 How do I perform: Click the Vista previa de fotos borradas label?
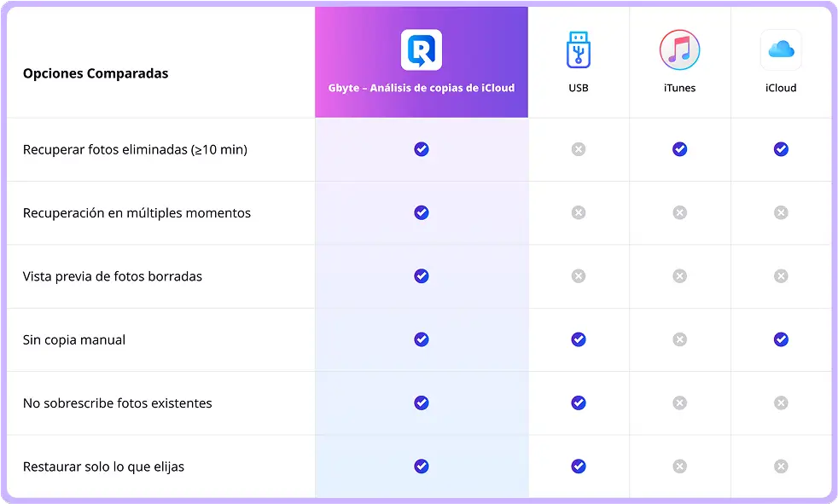[113, 276]
